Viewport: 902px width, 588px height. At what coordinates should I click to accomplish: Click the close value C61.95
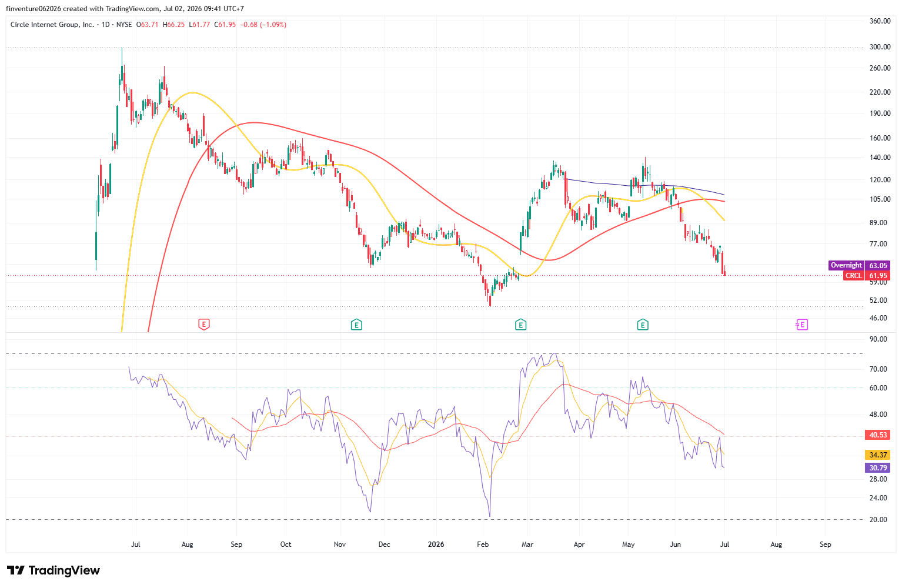225,25
